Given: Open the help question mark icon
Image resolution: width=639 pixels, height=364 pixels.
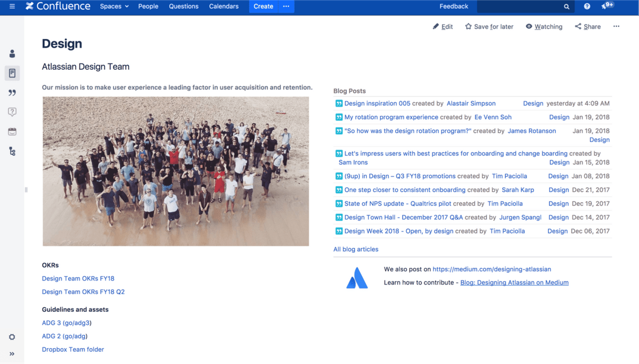Looking at the screenshot, I should click(587, 6).
